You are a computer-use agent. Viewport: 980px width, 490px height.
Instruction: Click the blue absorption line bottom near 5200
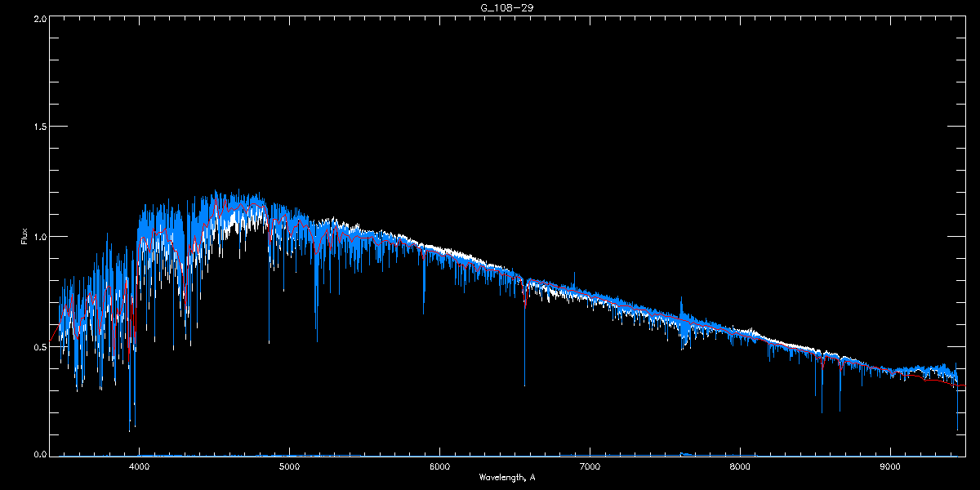317,340
